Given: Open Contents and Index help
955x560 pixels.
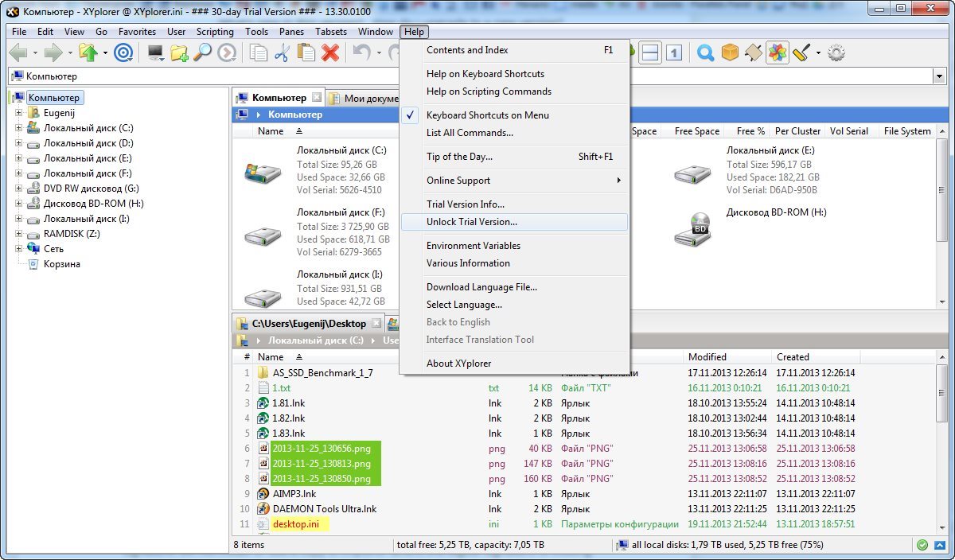Looking at the screenshot, I should click(x=514, y=50).
